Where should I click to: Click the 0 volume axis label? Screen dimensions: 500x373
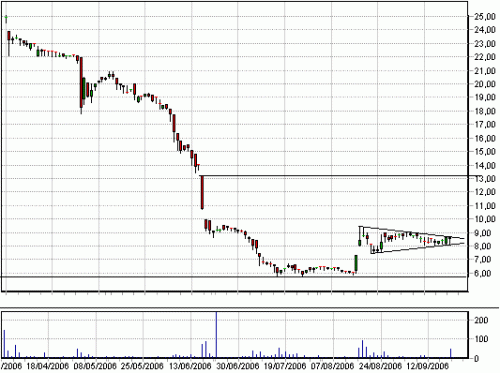coord(477,359)
